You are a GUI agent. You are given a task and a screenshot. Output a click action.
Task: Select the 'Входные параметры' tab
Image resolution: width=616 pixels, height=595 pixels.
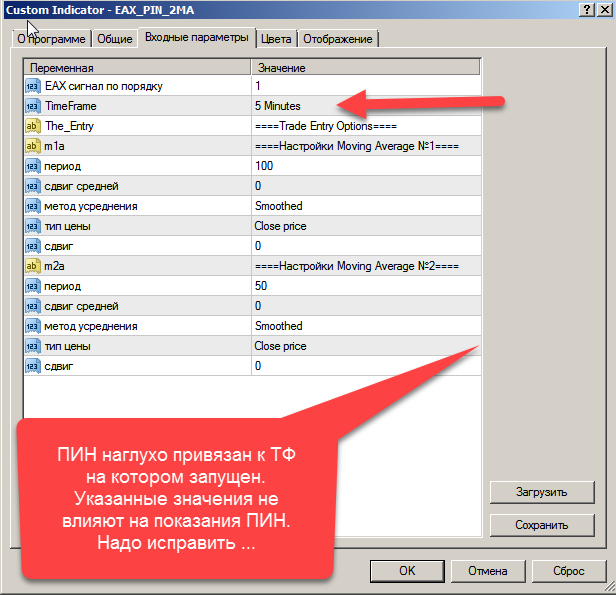point(196,37)
